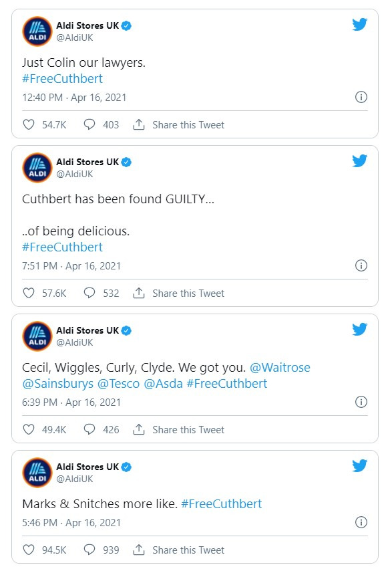Click 'Share this Tweet' on the Cecil, Wiggles tweet
This screenshot has height=571, width=392.
point(188,430)
